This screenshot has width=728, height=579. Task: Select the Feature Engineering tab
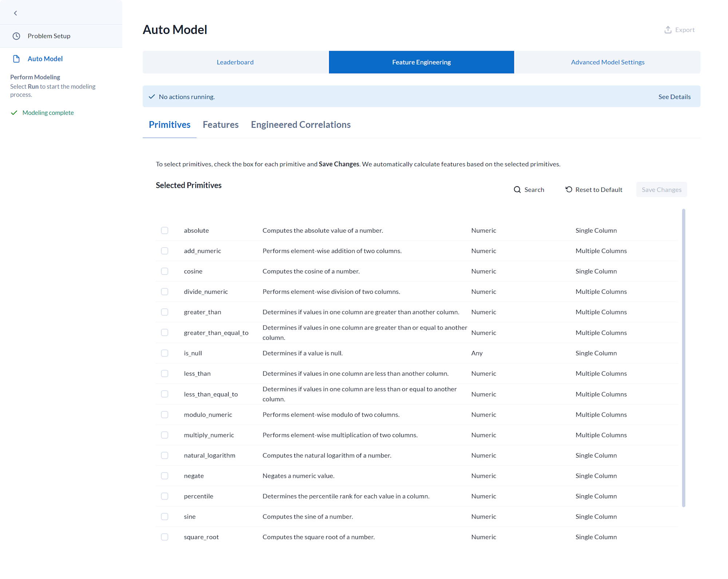click(421, 62)
